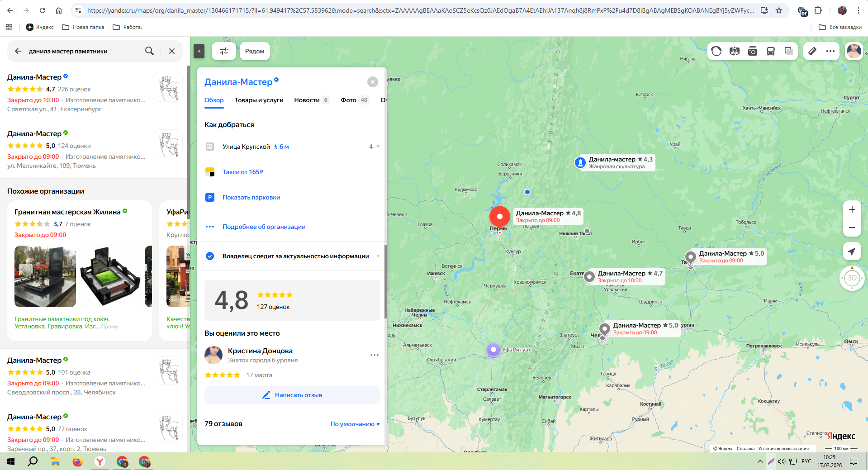Open the Новая папка bookmarks folder
This screenshot has height=470, width=868.
[x=83, y=27]
